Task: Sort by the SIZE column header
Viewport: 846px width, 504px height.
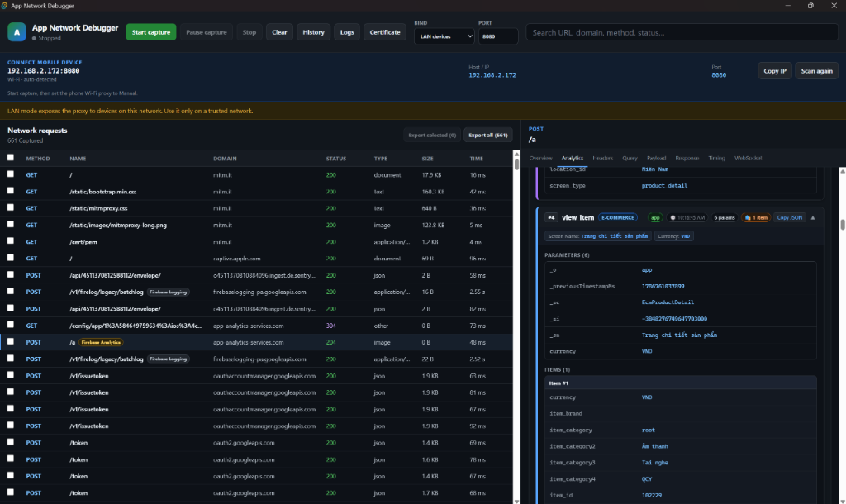Action: [427, 159]
